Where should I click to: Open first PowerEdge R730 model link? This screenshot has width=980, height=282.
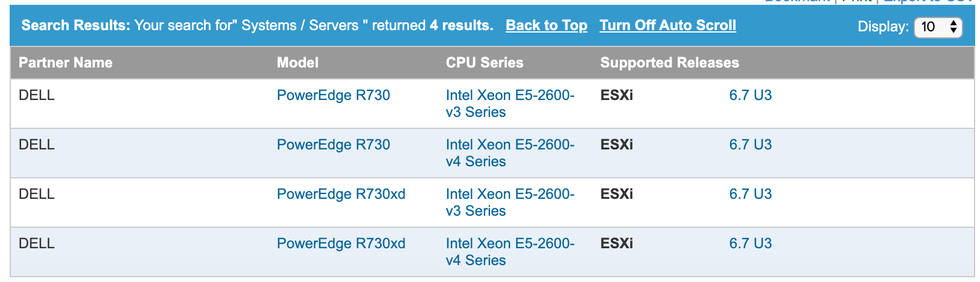[x=333, y=95]
